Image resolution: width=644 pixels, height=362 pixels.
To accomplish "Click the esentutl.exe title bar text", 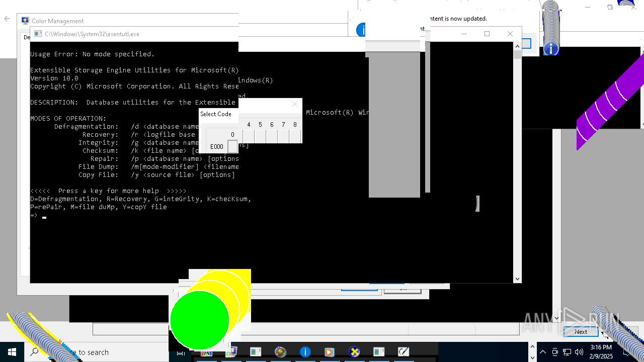I will coord(92,34).
